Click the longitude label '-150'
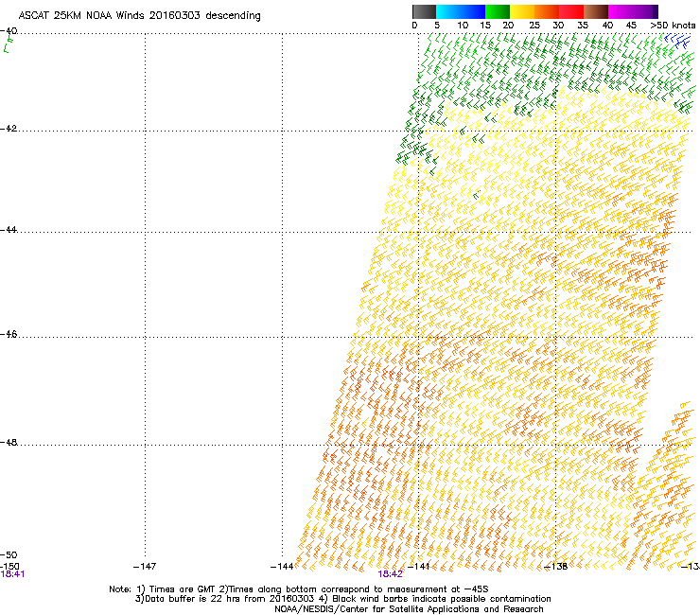Image resolution: width=700 pixels, height=615 pixels. click(x=9, y=566)
